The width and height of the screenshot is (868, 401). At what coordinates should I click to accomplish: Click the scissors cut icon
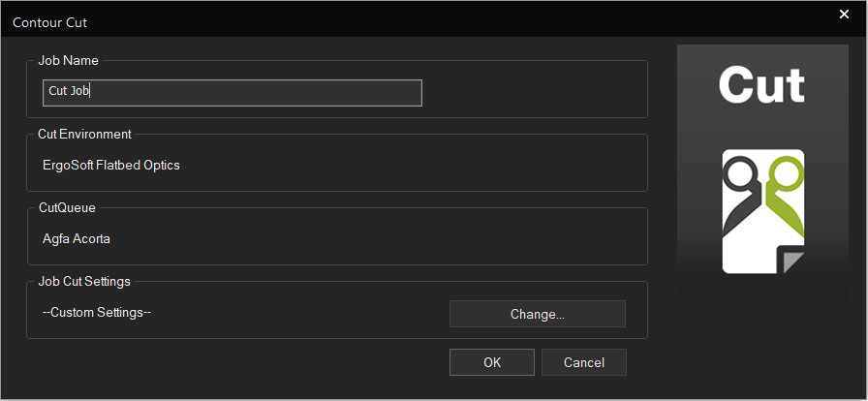763,211
